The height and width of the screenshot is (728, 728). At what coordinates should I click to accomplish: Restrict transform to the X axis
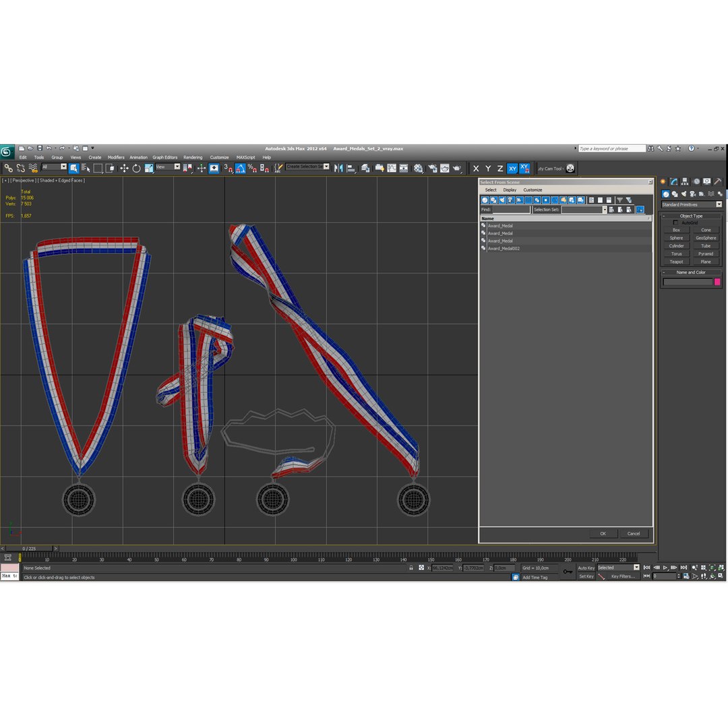[x=476, y=169]
